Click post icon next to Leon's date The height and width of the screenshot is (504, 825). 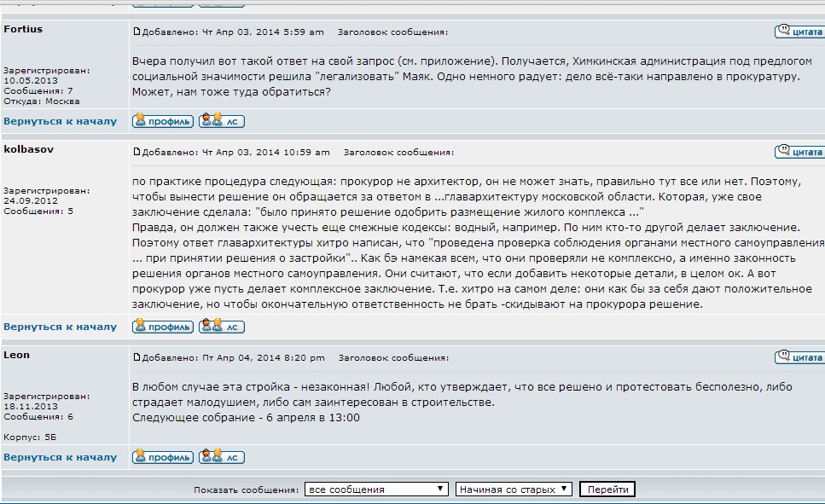[x=137, y=357]
